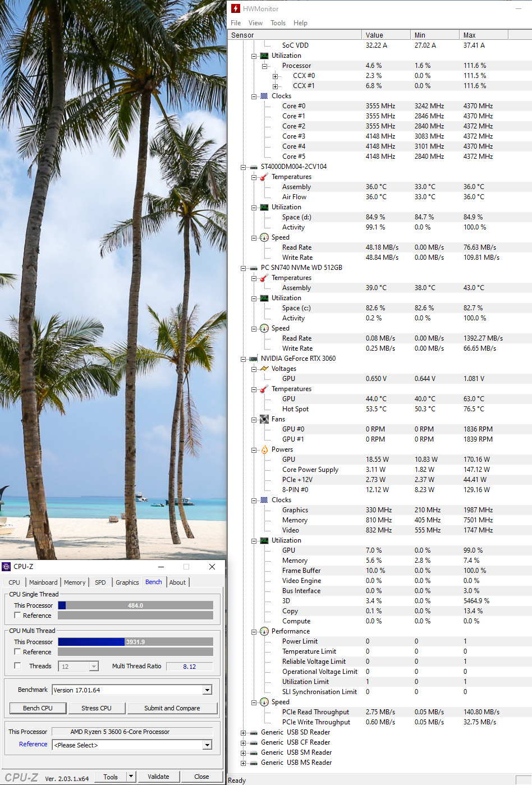The image size is (532, 785).
Task: Click the multi thread score bar 3931.9
Action: tap(135, 642)
